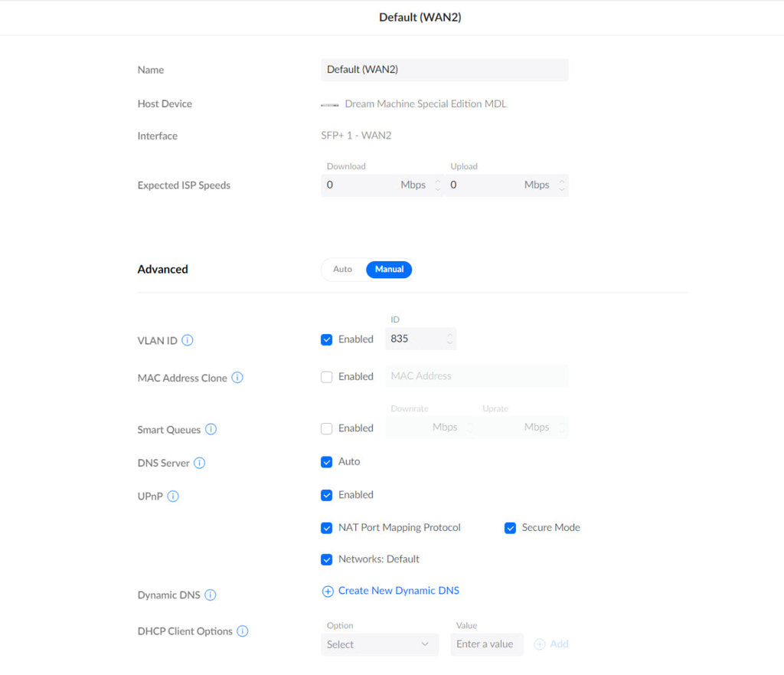Click the Smart Queues info icon
This screenshot has width=784, height=675.
pos(211,430)
